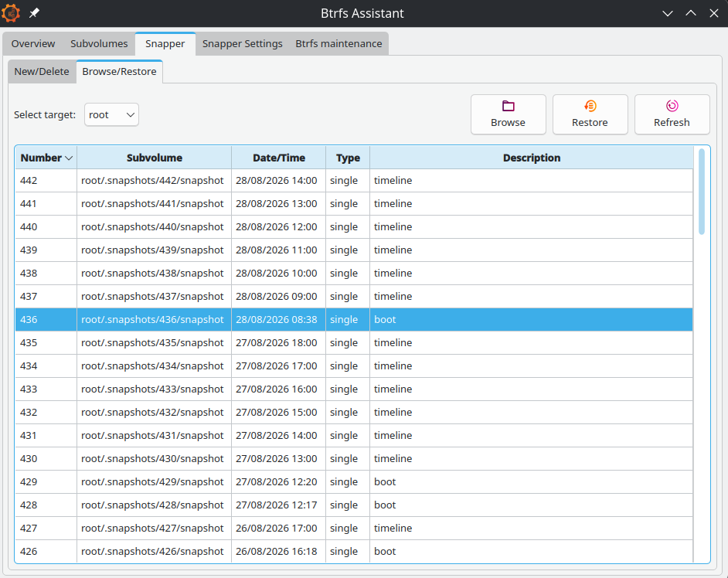Minimize window with down chevron
The height and width of the screenshot is (578, 728).
(x=668, y=13)
